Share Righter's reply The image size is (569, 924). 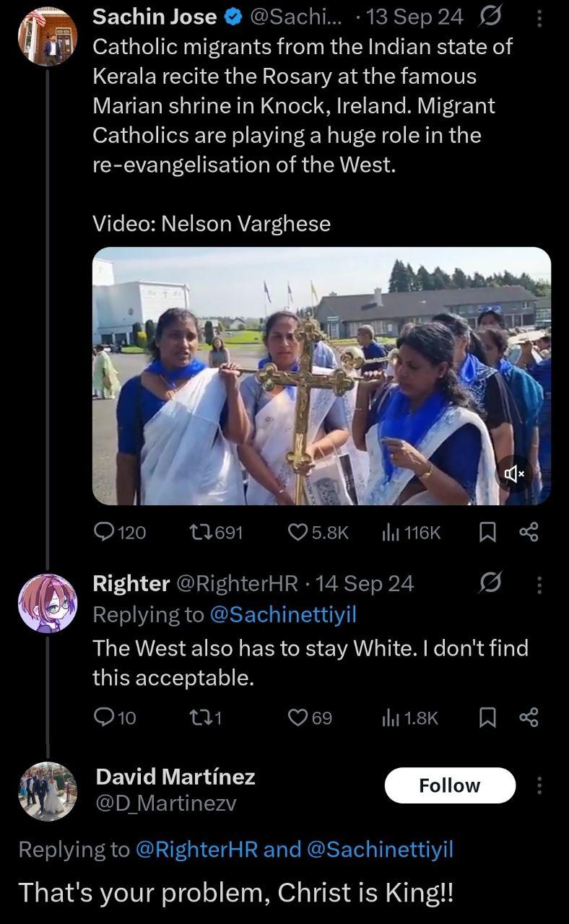pos(529,717)
